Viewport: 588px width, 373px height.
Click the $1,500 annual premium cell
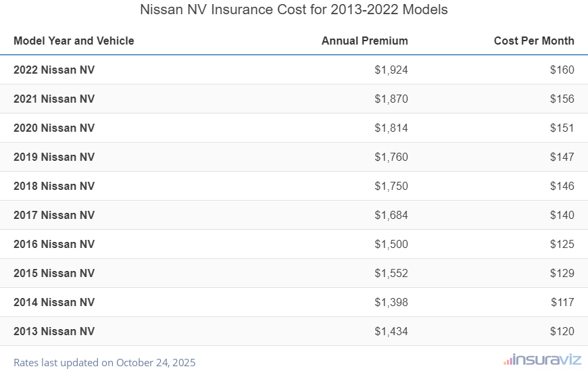[x=391, y=244]
